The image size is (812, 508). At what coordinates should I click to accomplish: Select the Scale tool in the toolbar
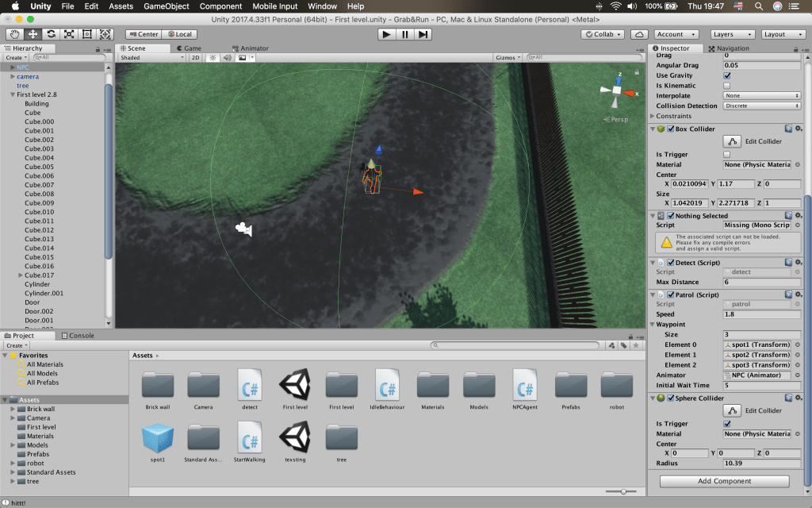click(x=69, y=34)
